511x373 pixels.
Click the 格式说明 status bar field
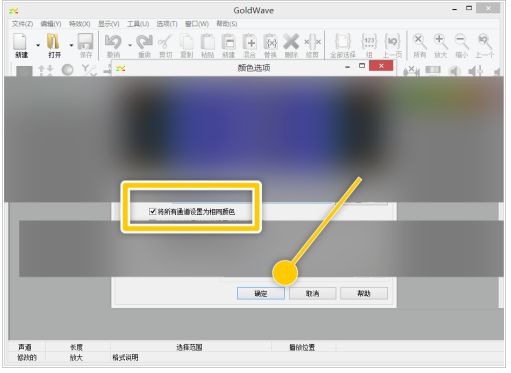coord(125,358)
